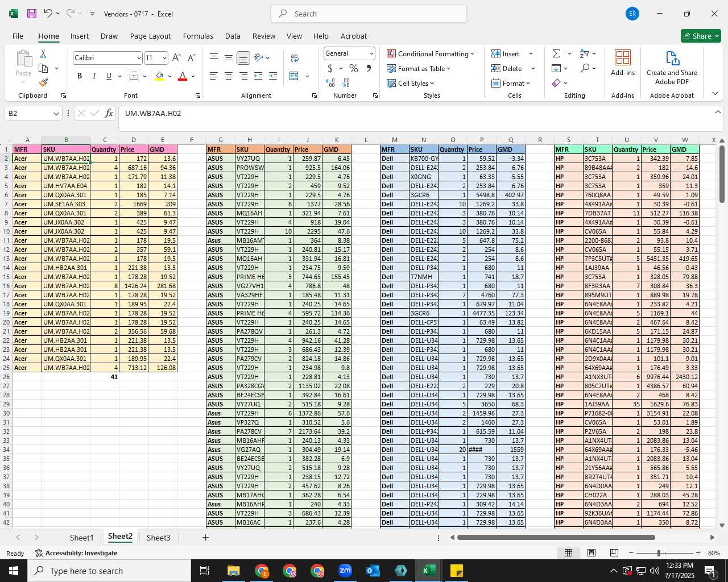This screenshot has height=582, width=728.
Task: Collapse the ribbon with the chevron
Action: (715, 94)
